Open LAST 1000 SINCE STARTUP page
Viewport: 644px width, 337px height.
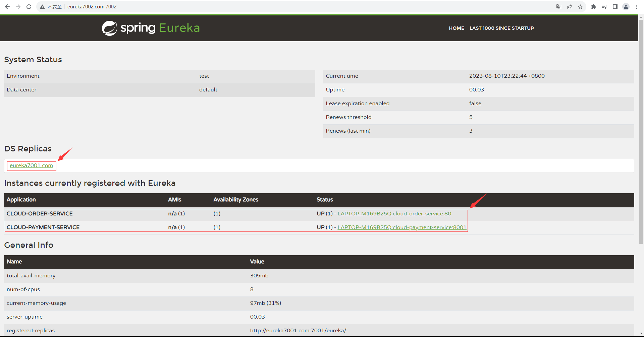(x=502, y=28)
